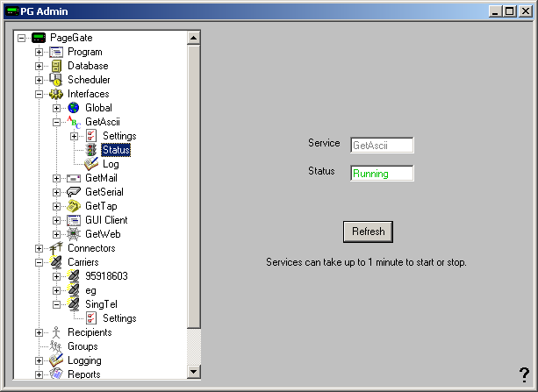This screenshot has width=538, height=392.
Task: Select the SingTel tree label
Action: point(101,304)
